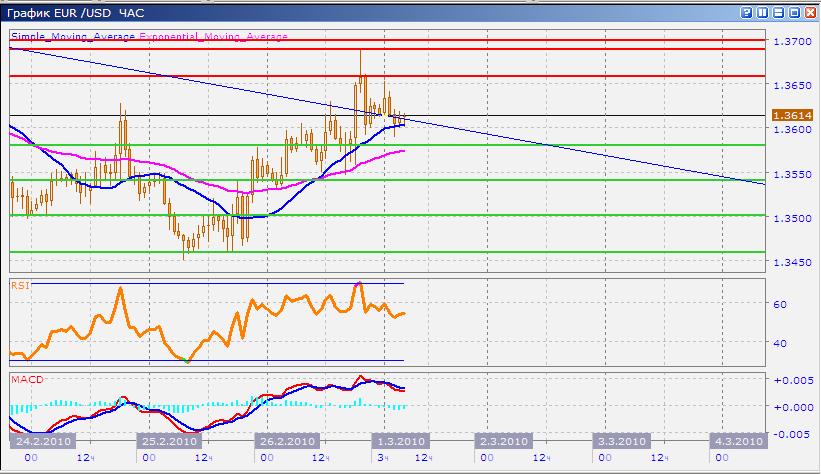This screenshot has height=474, width=821.
Task: Select the 24.2.2010 date marker
Action: 43,441
